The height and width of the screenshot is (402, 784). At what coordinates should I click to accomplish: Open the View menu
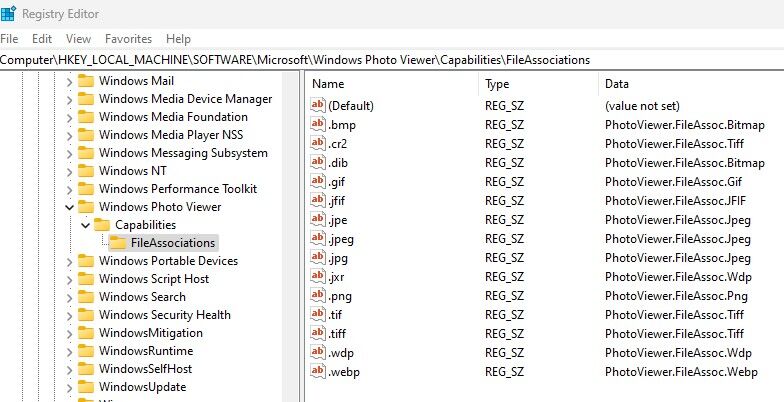coord(78,39)
